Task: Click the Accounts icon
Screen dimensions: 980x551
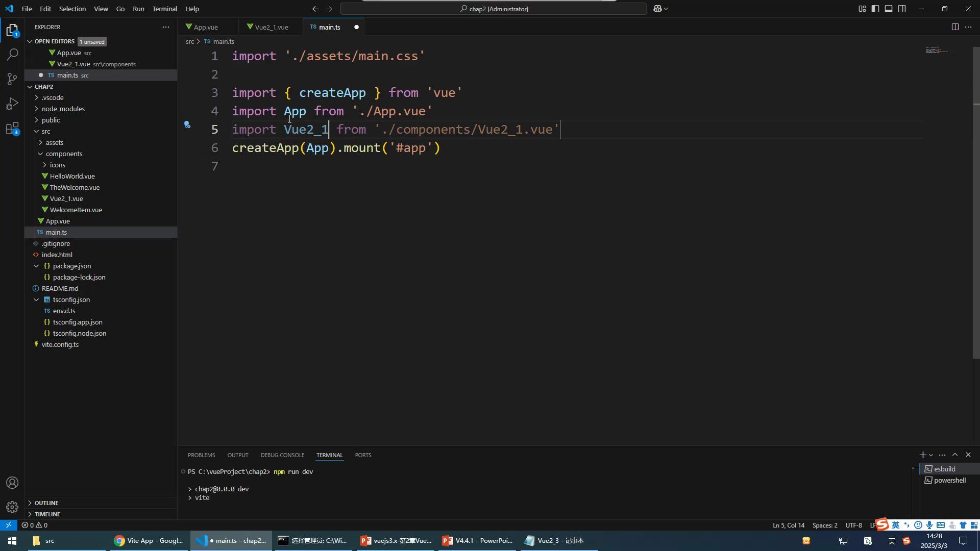Action: click(x=12, y=483)
